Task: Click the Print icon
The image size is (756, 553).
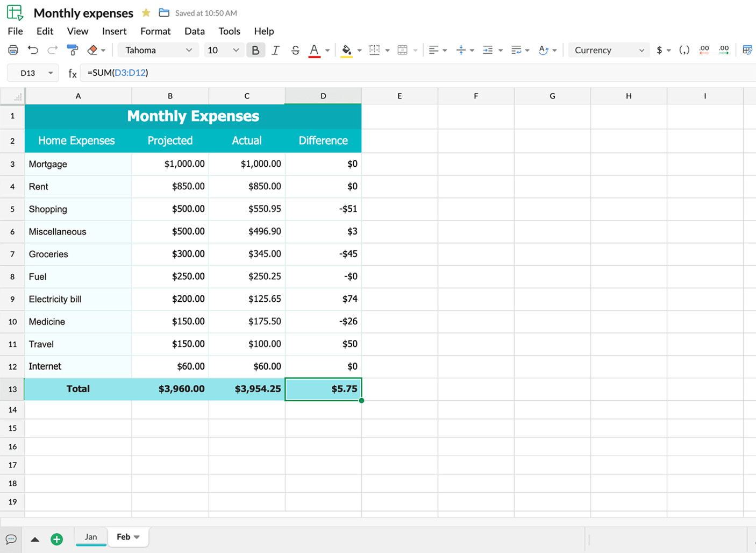Action: (x=13, y=49)
